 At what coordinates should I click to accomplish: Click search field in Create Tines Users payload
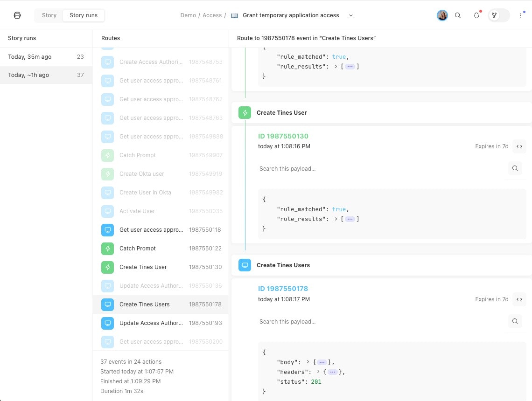point(380,321)
